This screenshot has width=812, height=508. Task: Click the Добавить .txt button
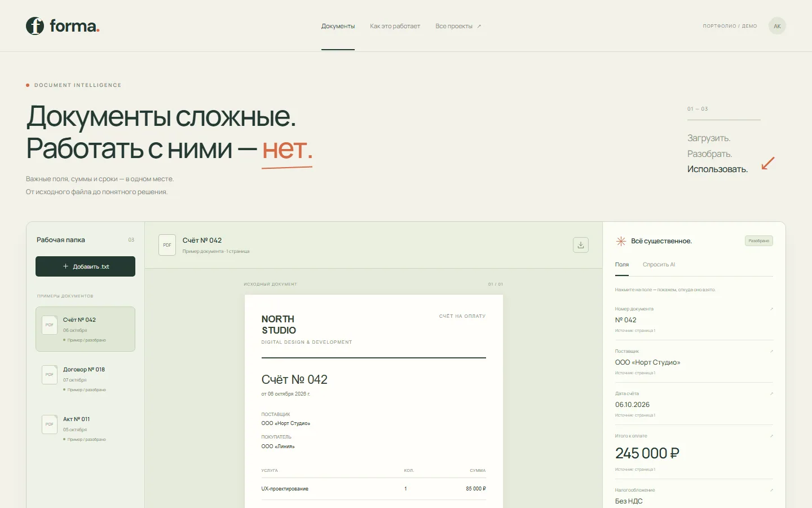pos(85,266)
